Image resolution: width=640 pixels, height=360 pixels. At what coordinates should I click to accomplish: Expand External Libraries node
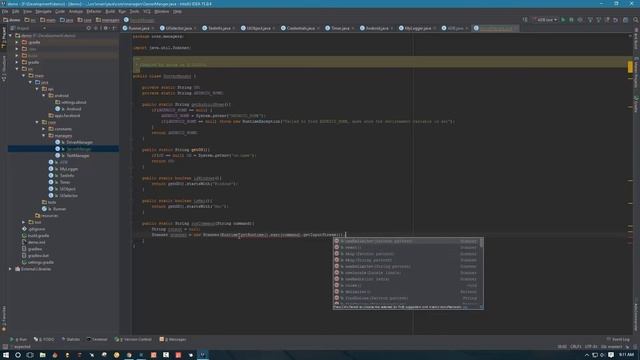[10, 269]
